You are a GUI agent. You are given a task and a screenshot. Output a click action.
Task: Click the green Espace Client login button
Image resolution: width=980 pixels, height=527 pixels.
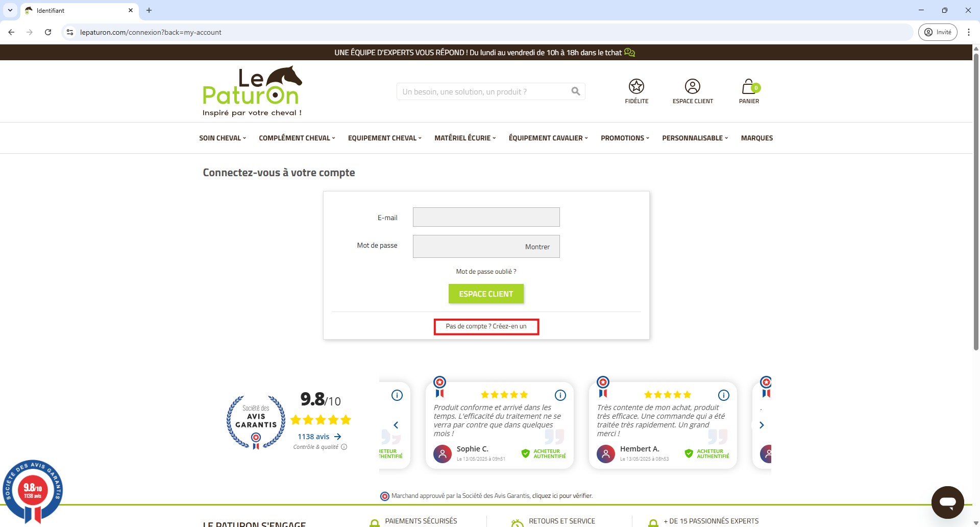click(x=486, y=294)
